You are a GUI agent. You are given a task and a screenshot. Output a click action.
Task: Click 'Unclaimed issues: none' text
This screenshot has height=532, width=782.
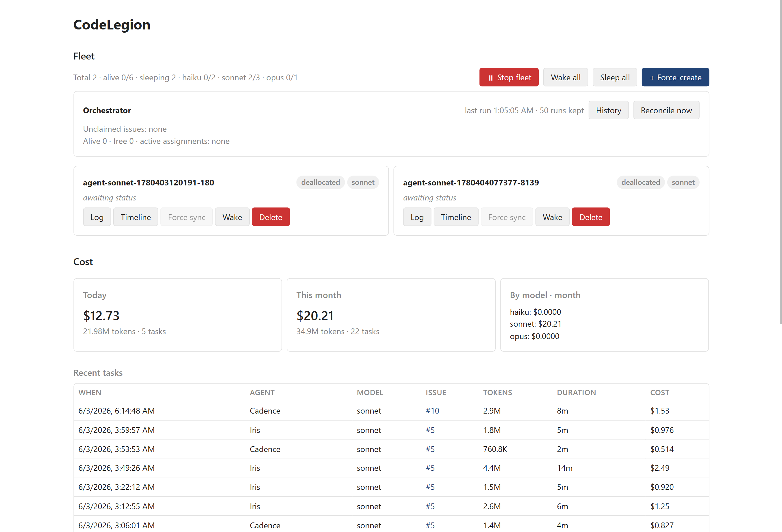click(125, 129)
